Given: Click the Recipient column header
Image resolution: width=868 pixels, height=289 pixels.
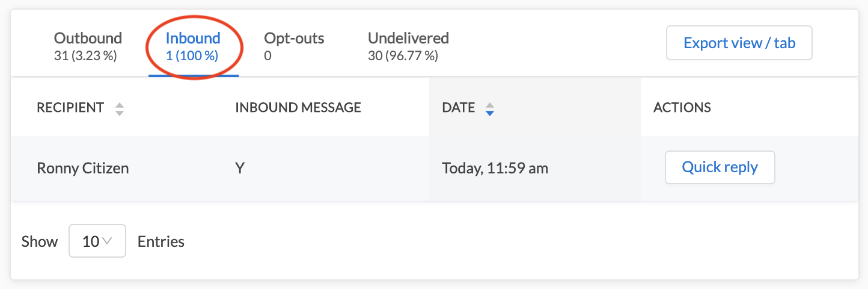Looking at the screenshot, I should coord(70,108).
